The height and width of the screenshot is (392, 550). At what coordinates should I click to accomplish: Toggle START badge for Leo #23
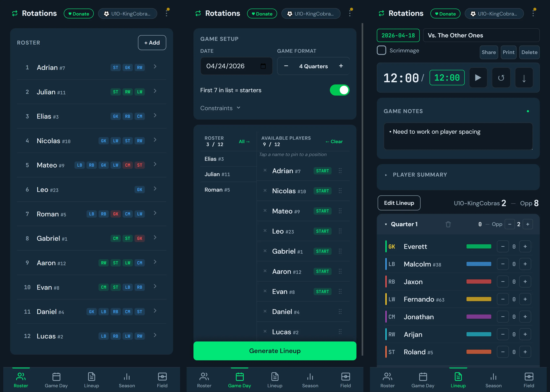322,231
